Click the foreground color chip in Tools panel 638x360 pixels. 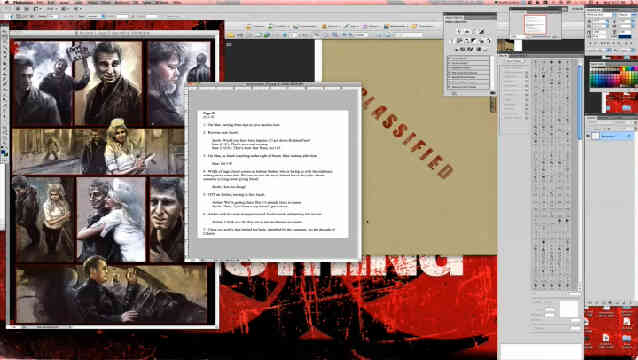point(3,152)
